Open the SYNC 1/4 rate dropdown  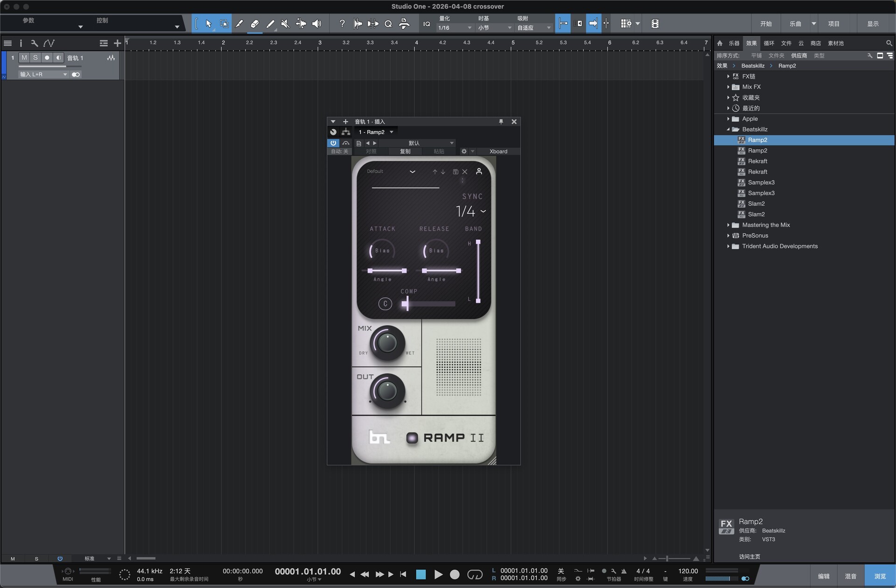click(x=471, y=211)
